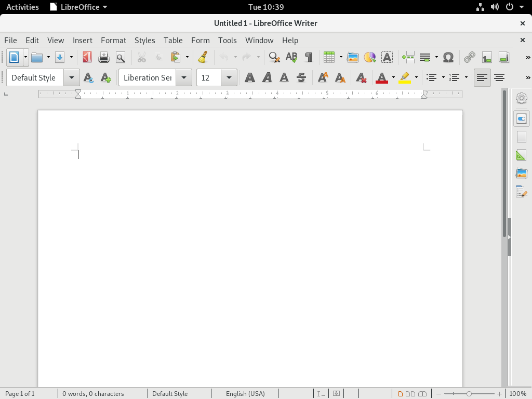Toggle Underline formatting
This screenshot has width=532, height=399.
284,78
